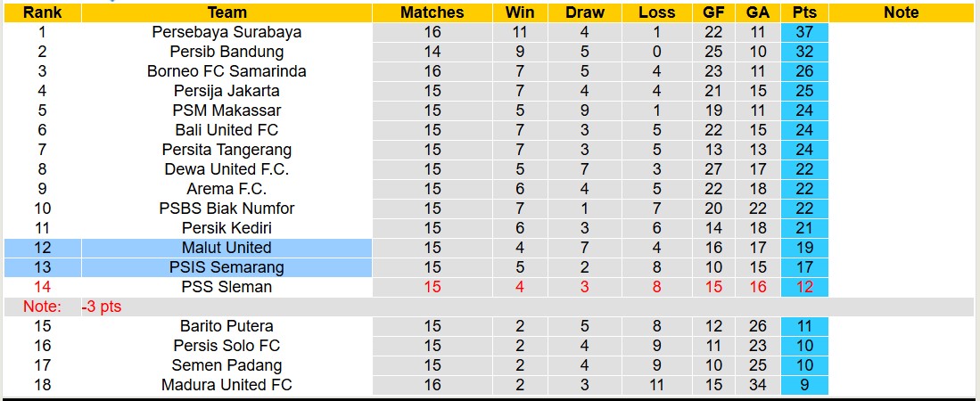This screenshot has height=401, width=980.
Task: Sort by the Team column header
Action: pos(226,12)
